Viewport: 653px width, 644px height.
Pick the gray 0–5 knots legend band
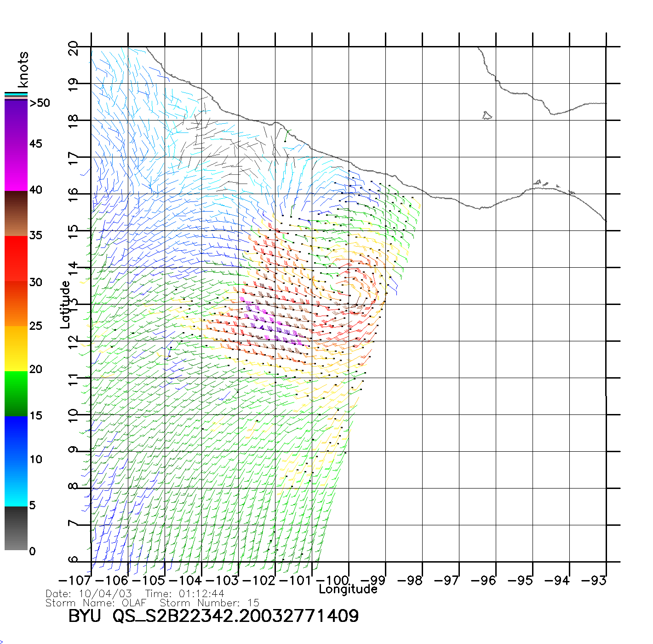(x=16, y=528)
